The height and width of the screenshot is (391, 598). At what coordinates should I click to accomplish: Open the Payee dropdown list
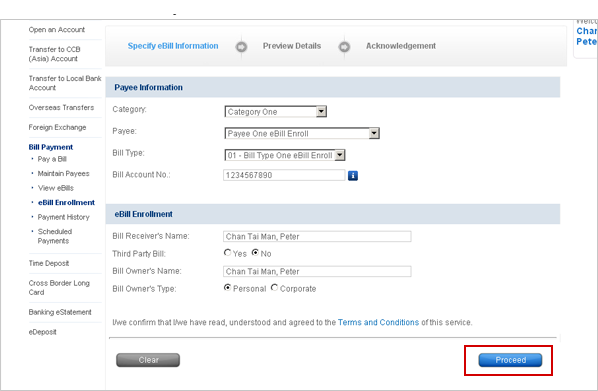(x=302, y=133)
